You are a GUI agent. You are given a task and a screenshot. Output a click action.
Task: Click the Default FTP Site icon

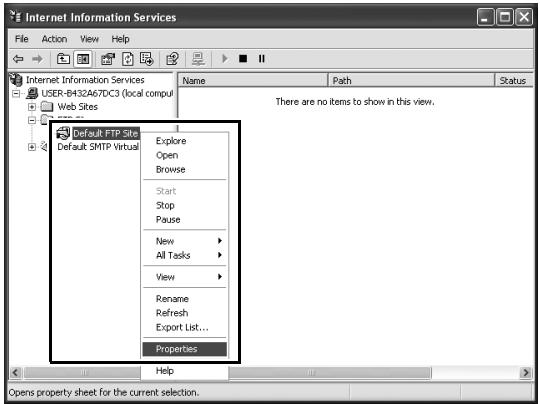pyautogui.click(x=63, y=133)
